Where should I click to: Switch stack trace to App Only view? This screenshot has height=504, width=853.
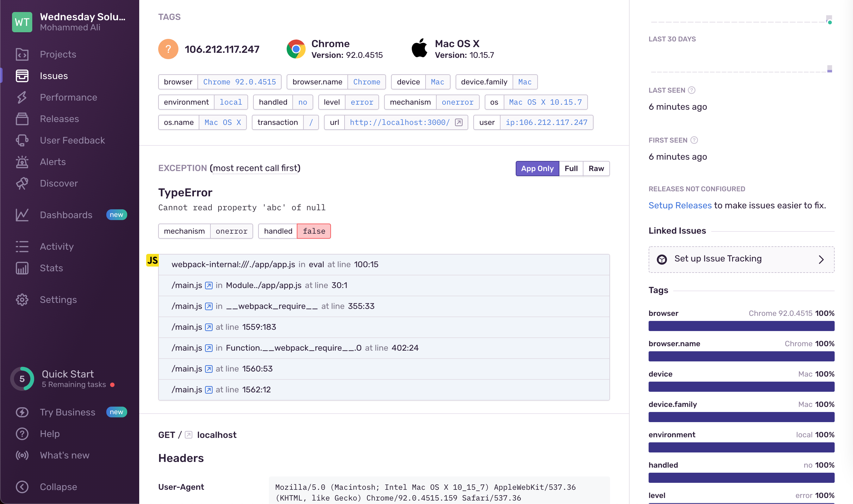pos(537,169)
